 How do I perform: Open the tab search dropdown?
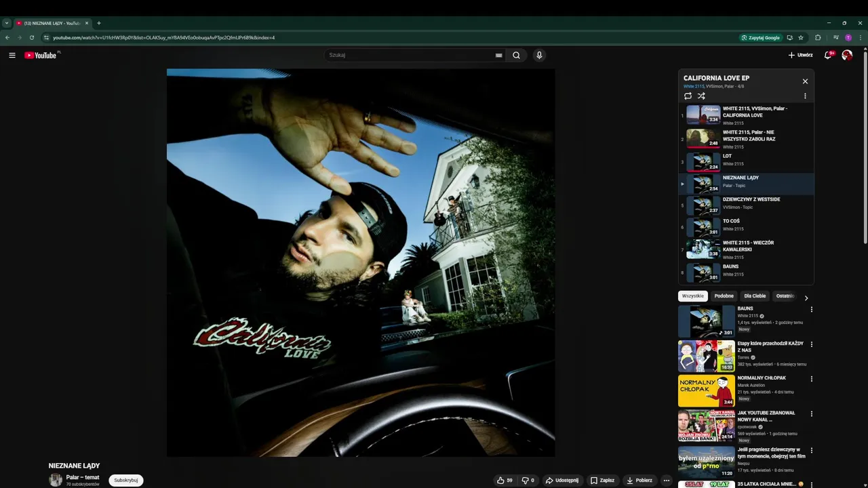click(7, 23)
